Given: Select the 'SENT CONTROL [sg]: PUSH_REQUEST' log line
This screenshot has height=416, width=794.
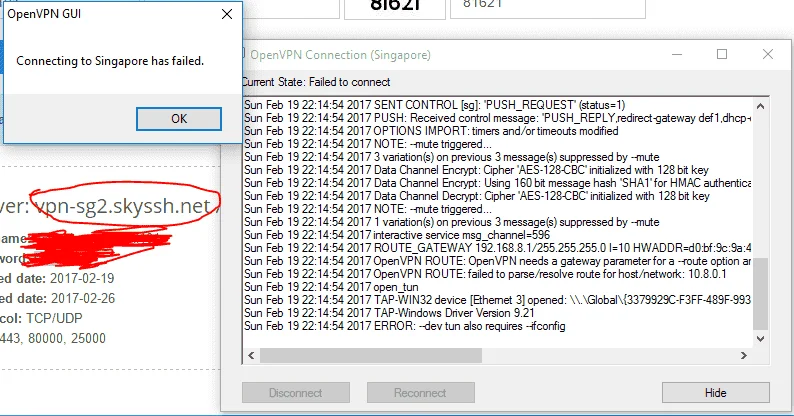Looking at the screenshot, I should tap(434, 105).
